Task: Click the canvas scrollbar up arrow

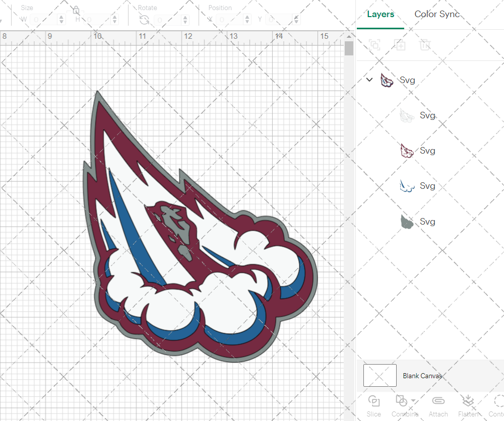Action: [x=349, y=36]
